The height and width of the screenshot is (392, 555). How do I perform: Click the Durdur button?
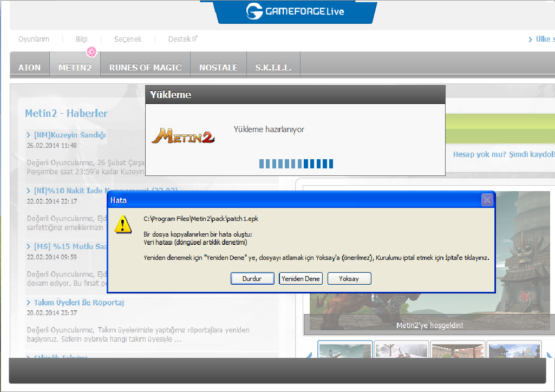pos(252,278)
